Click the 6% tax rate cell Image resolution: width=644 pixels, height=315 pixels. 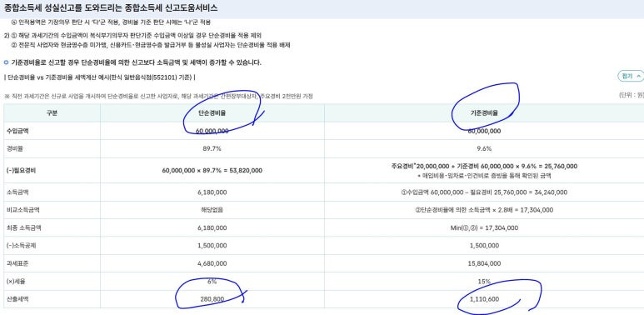212,282
